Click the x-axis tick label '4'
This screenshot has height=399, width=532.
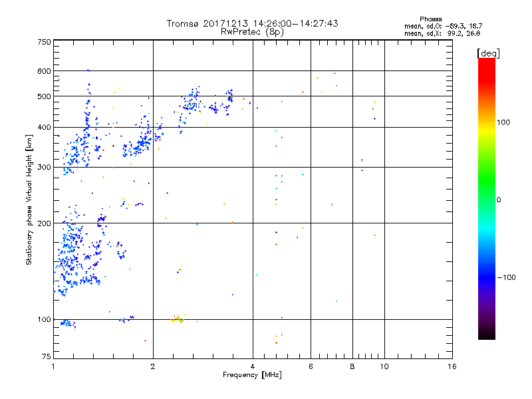(x=253, y=366)
